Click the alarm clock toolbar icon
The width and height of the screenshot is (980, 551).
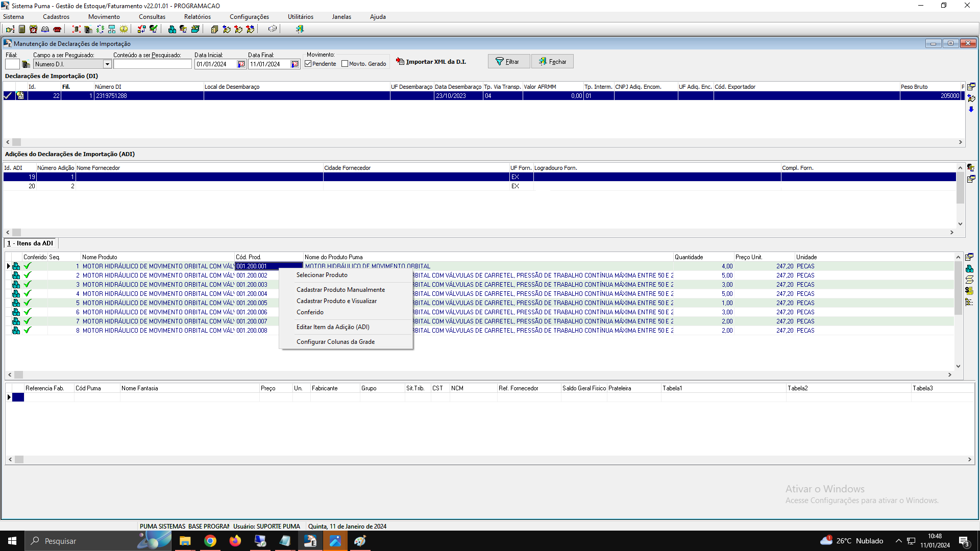coord(33,29)
